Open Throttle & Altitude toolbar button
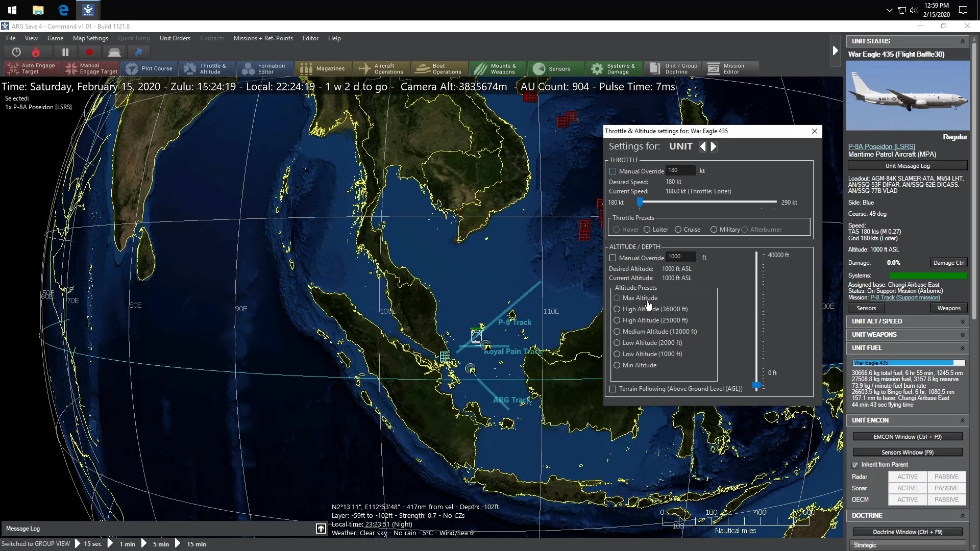980x551 pixels. point(207,68)
